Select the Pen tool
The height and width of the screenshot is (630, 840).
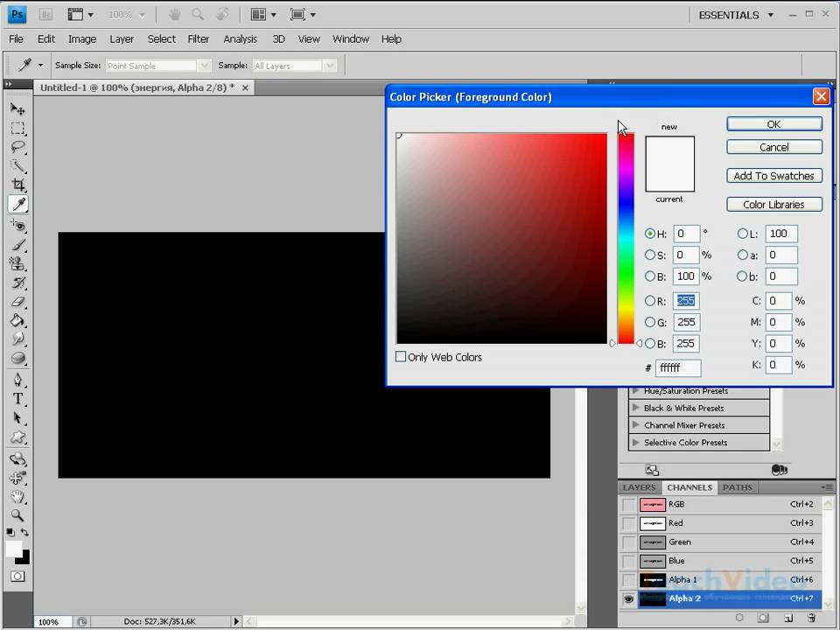[x=17, y=381]
